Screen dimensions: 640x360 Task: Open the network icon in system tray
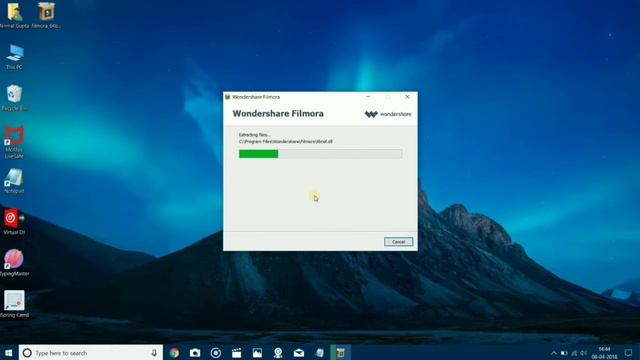(x=574, y=353)
